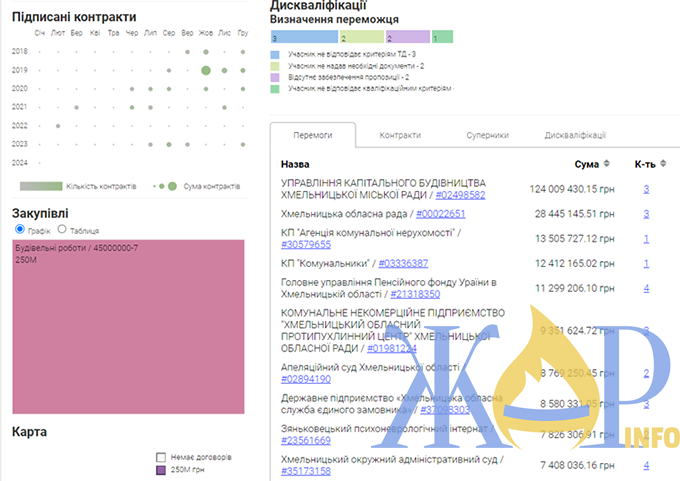Click count 3 in Управління капітального будівництва row

tap(646, 189)
